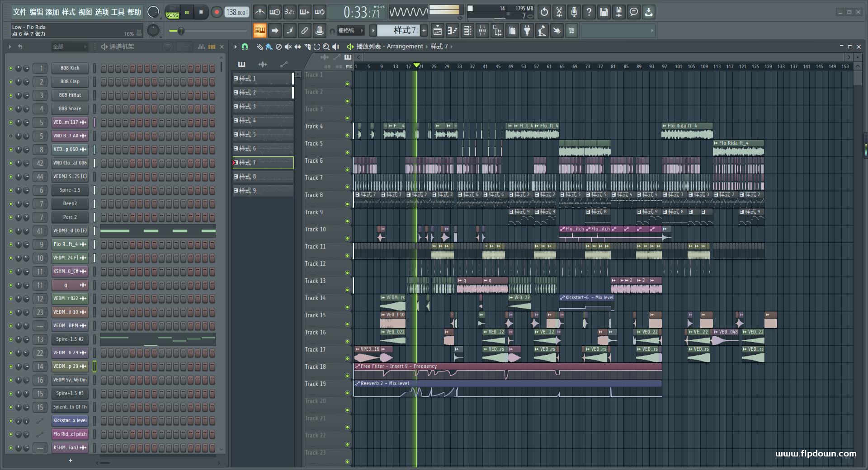Screen dimensions: 868x470
Task: Toggle blend recording overdub icon
Action: tap(305, 12)
